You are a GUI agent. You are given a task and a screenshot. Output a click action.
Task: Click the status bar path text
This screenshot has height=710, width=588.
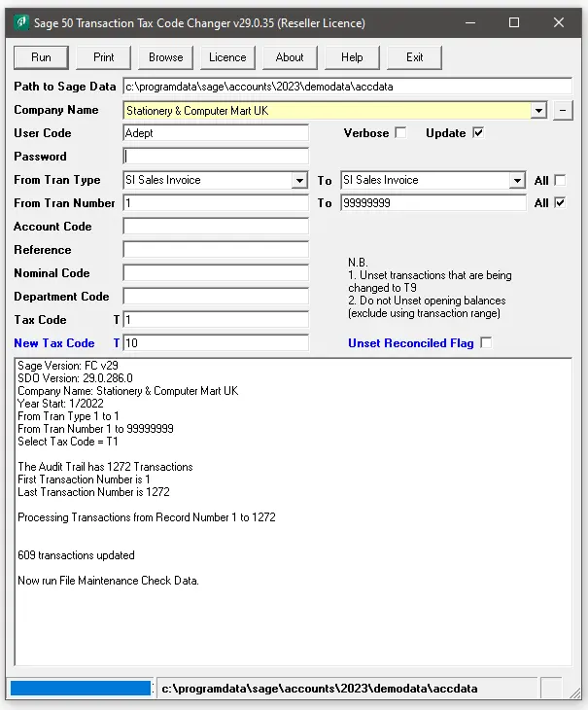coord(320,689)
